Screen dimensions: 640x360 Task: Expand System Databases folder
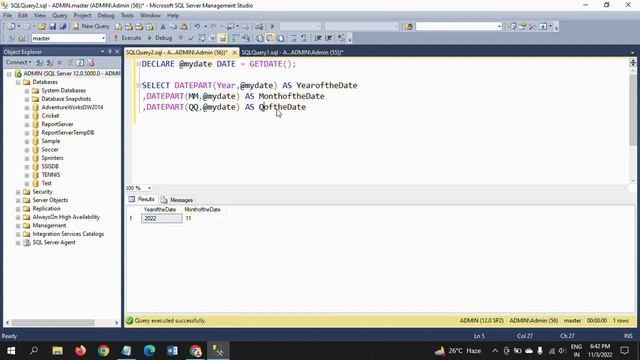(27, 91)
